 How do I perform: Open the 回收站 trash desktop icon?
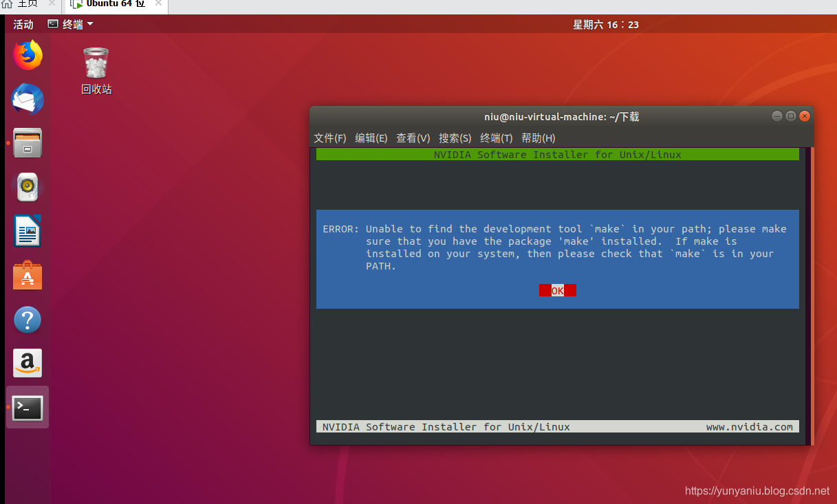click(96, 71)
